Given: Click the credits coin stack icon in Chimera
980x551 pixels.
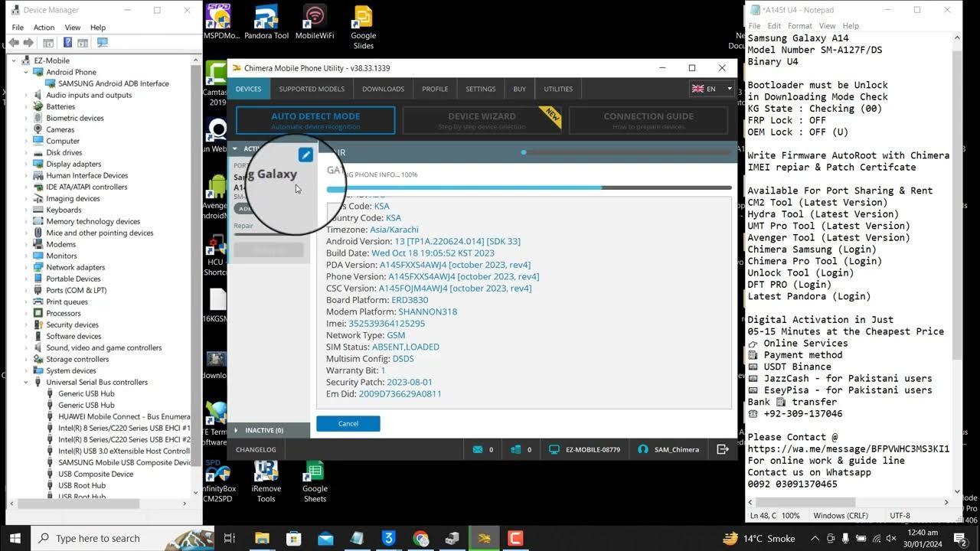Looking at the screenshot, I should pyautogui.click(x=516, y=449).
